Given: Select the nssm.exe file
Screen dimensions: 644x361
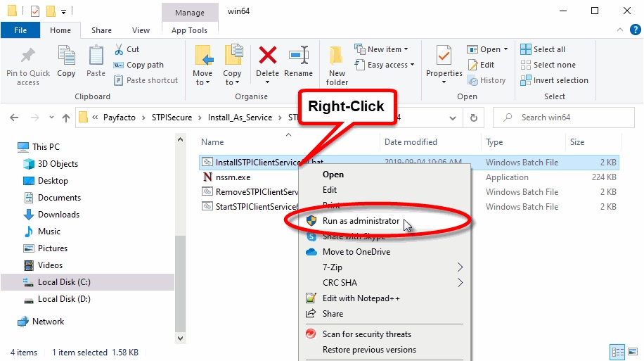Looking at the screenshot, I should (233, 177).
